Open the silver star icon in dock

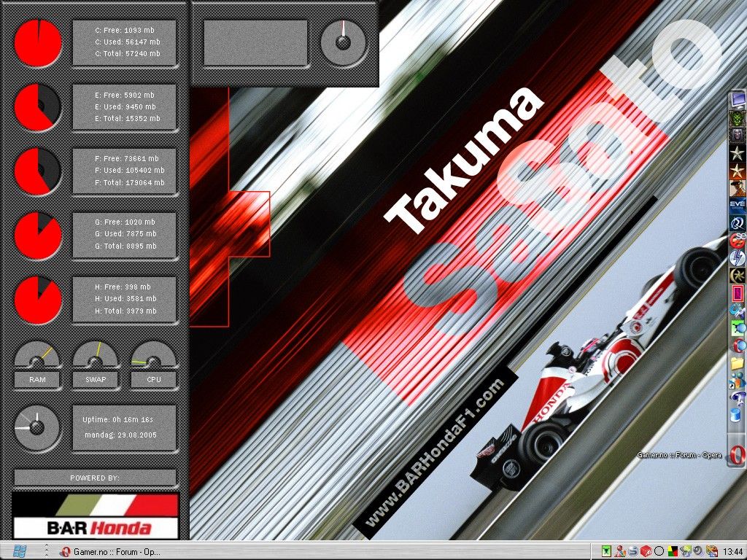tap(738, 153)
